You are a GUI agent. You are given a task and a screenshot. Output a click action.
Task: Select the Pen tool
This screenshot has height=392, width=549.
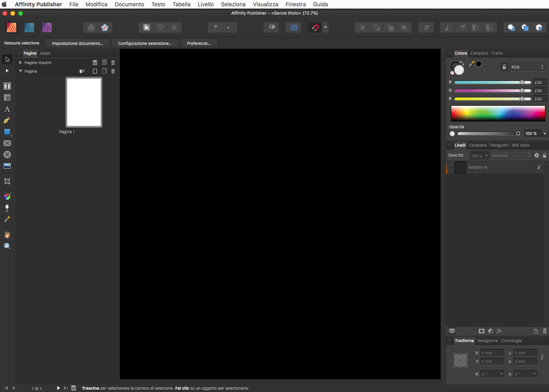tap(7, 120)
